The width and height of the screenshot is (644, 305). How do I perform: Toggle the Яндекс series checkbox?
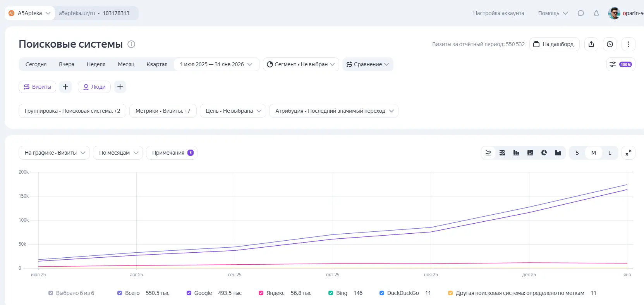pos(261,293)
